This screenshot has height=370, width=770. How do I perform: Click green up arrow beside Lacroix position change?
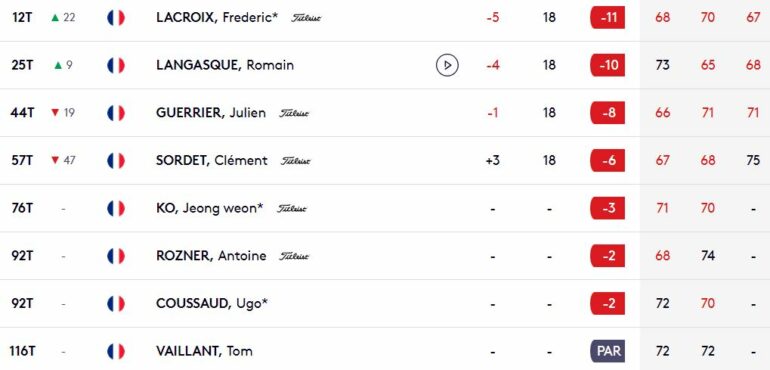click(55, 18)
